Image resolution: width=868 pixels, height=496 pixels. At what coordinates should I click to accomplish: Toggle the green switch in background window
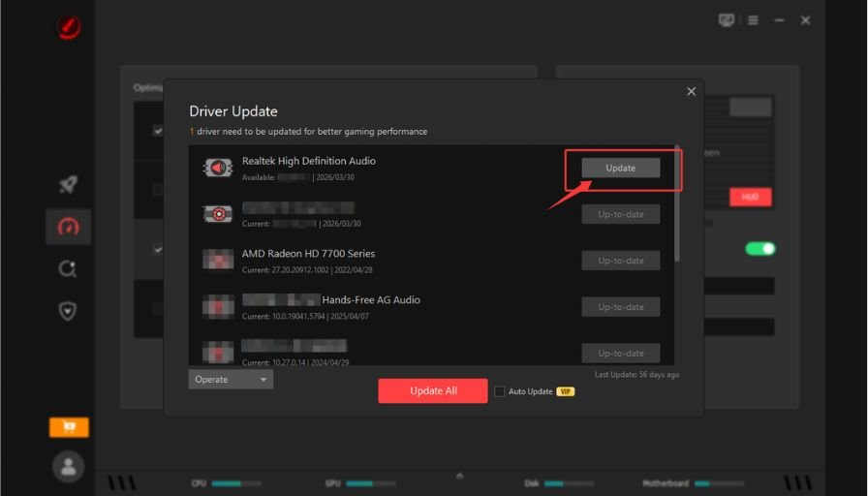[760, 249]
